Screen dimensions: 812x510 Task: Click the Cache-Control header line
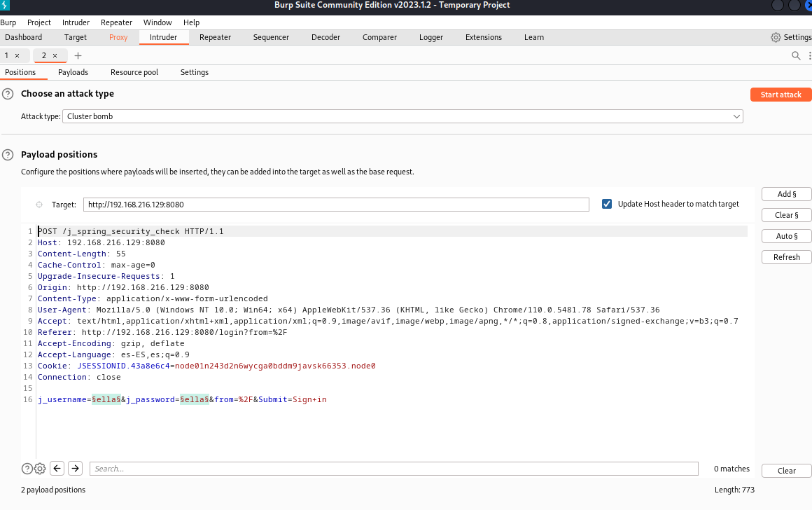point(97,265)
